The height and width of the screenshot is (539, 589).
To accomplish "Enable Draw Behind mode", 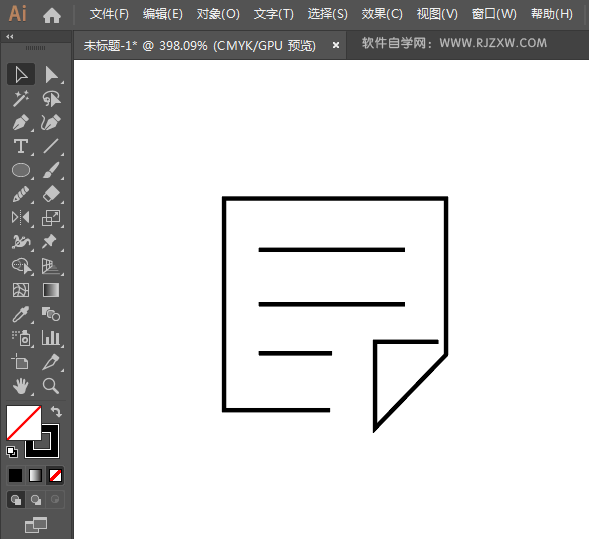I will point(36,500).
